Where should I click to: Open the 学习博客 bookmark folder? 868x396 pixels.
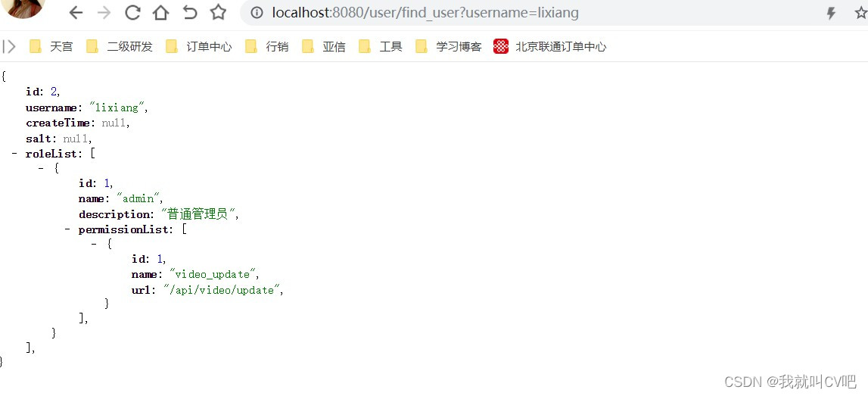[x=449, y=46]
